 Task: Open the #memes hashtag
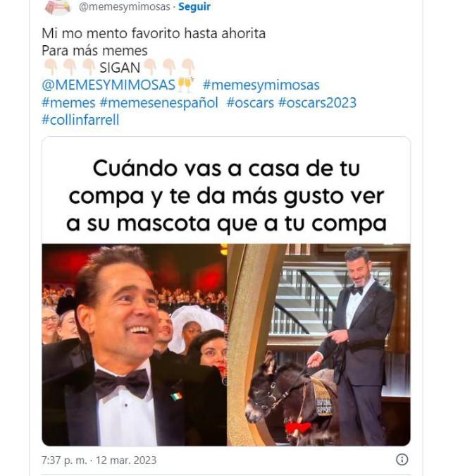click(x=68, y=103)
